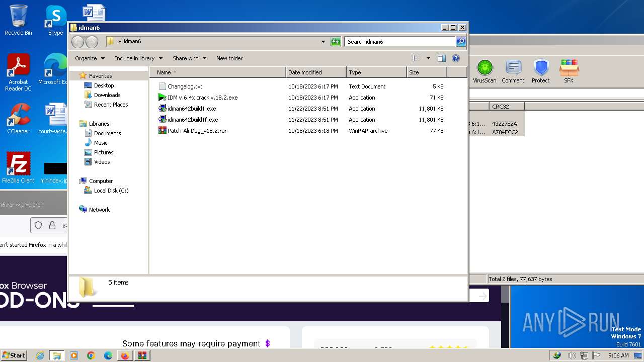The image size is (644, 362).
Task: Sort files by Date modified header
Action: (x=316, y=72)
